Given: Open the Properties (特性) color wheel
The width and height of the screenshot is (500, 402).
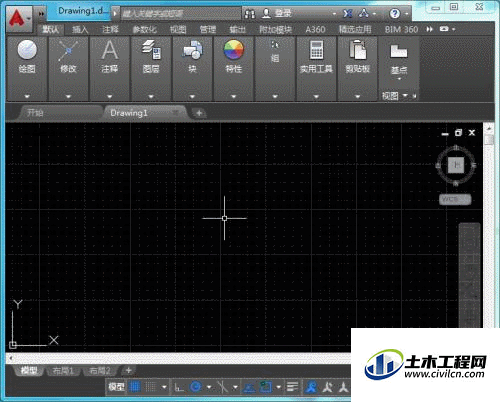Looking at the screenshot, I should pyautogui.click(x=234, y=50).
